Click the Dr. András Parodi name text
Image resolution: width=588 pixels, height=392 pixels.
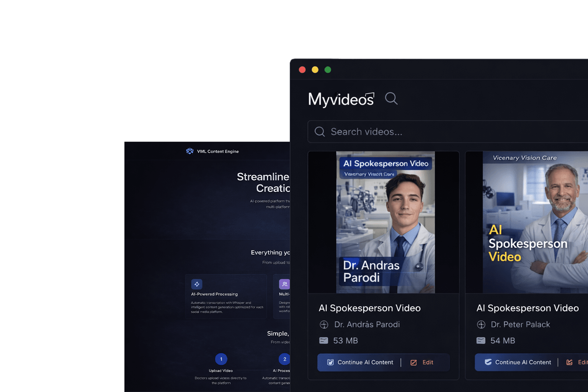367,324
